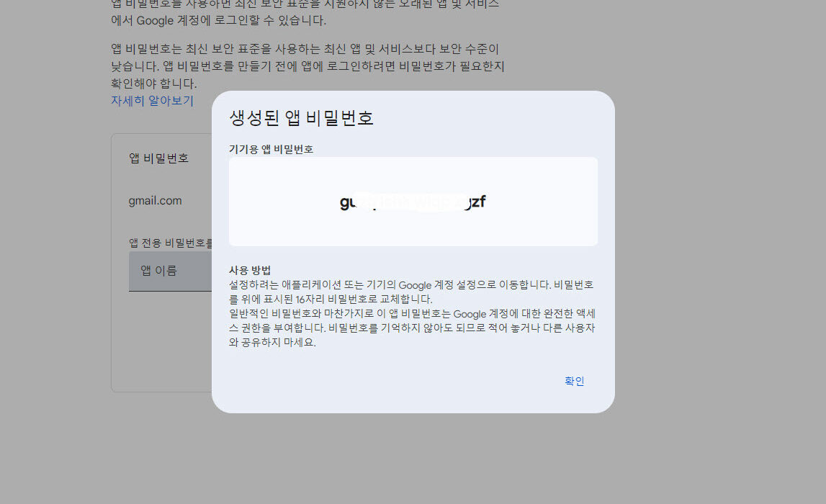Click the 확인해야 합니다 text line
Image resolution: width=826 pixels, height=504 pixels.
pyautogui.click(x=153, y=84)
